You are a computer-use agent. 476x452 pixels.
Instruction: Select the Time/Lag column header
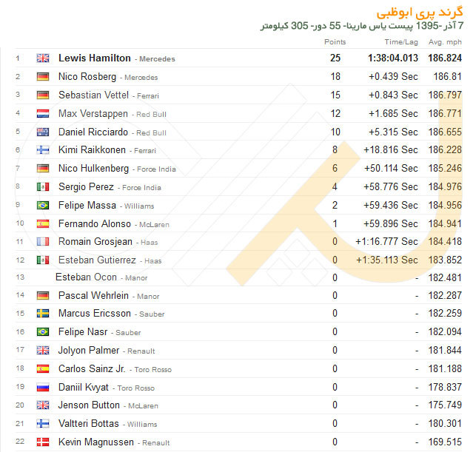click(x=401, y=42)
